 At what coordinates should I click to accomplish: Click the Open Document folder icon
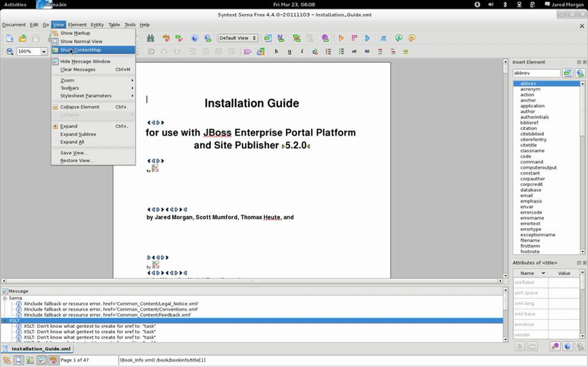point(23,38)
